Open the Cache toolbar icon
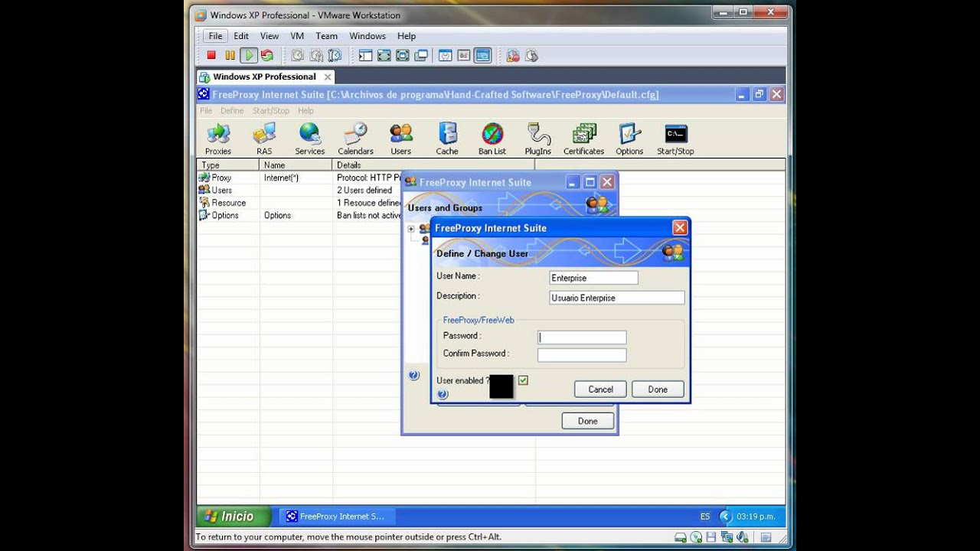Image resolution: width=980 pixels, height=551 pixels. pyautogui.click(x=447, y=139)
